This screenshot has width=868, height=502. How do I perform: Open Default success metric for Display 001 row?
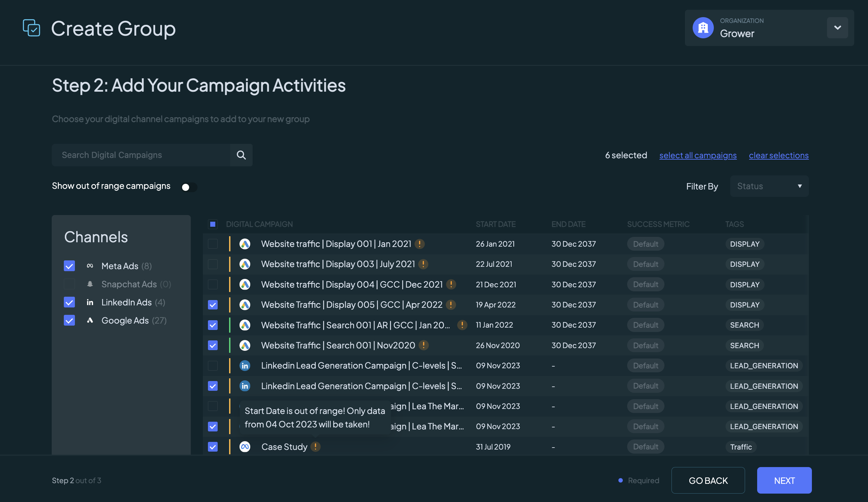point(645,244)
